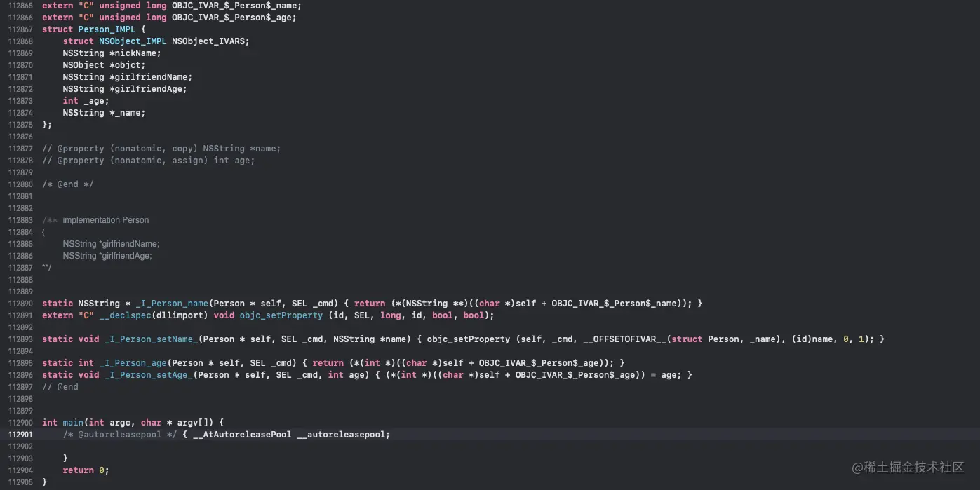
Task: Click *girlfriendAge on line 112872
Action: click(x=145, y=89)
